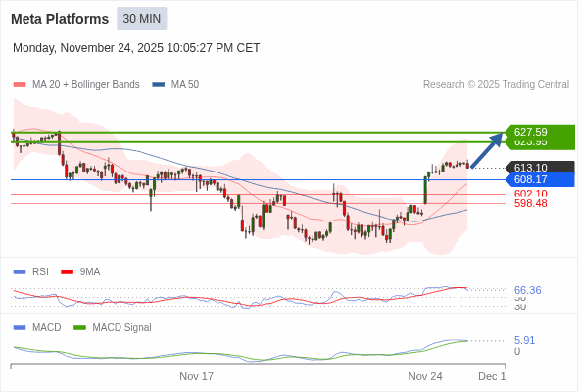Click the MACD legend label
The height and width of the screenshot is (392, 578).
click(47, 328)
